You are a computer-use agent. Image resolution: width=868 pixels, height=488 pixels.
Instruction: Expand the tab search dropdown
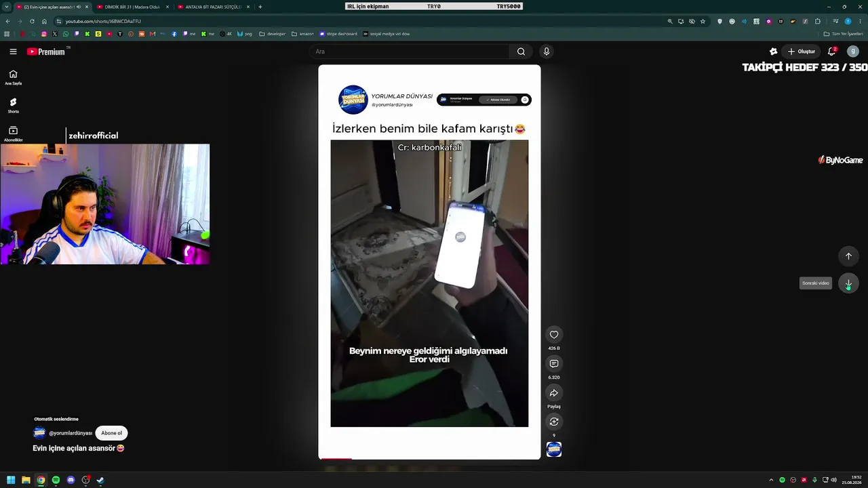(7, 7)
